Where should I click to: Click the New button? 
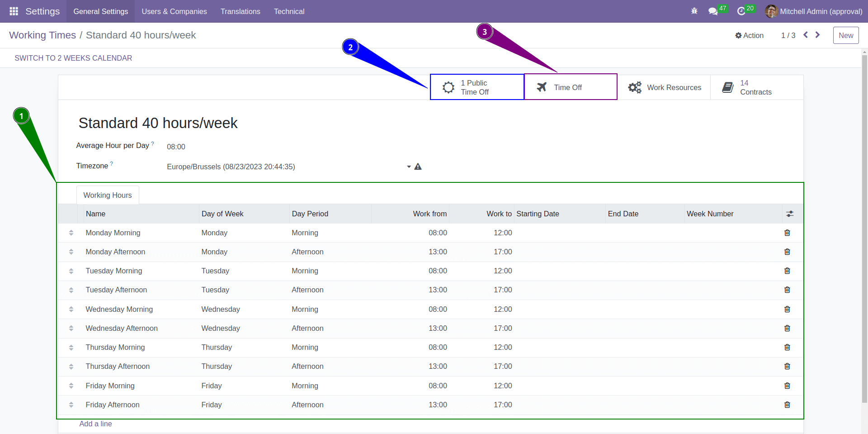tap(845, 35)
